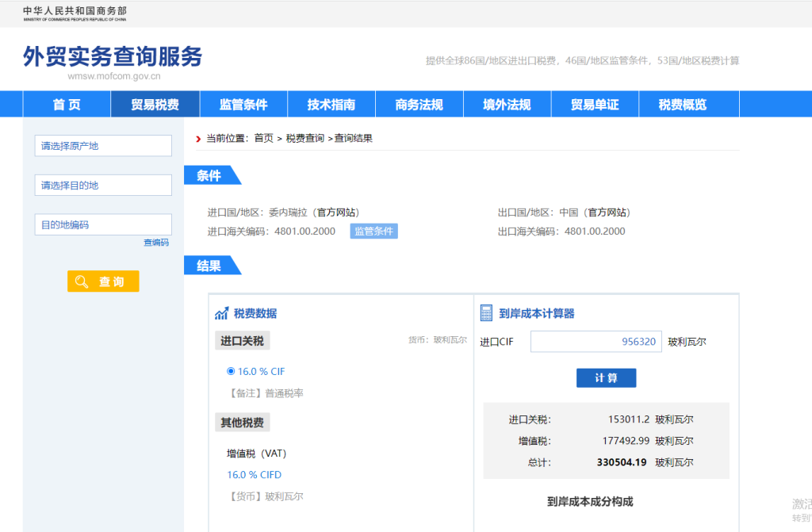Open 官方网站 link for 委内瑞拉
This screenshot has height=532, width=812.
(336, 212)
